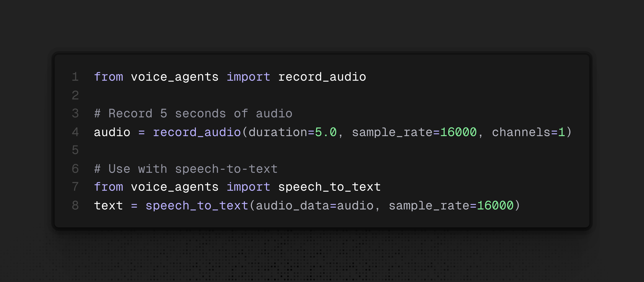
Task: Click the speech_to_text function call
Action: tap(197, 206)
